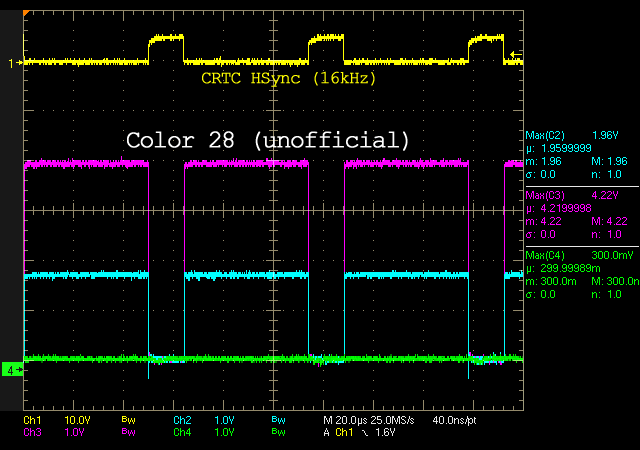Click the orange trigger position triangle at top-left
This screenshot has width=640, height=450.
26,13
